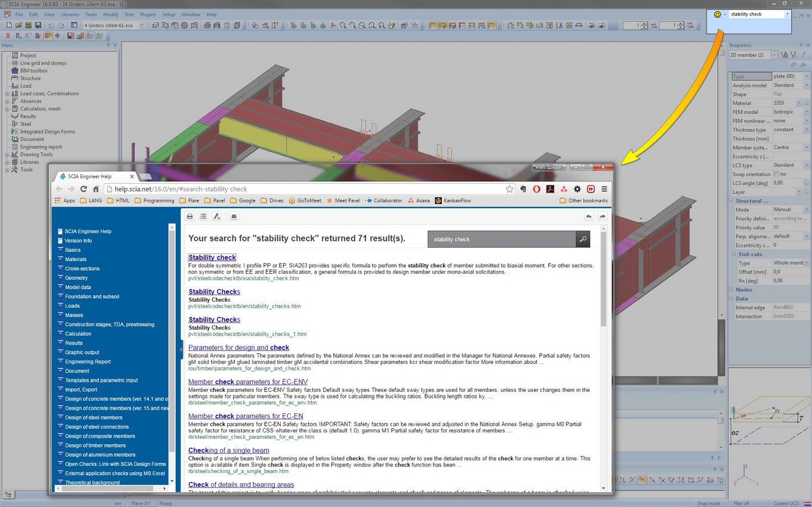
Task: Click the pin icon on the Main panel header
Action: [x=108, y=45]
